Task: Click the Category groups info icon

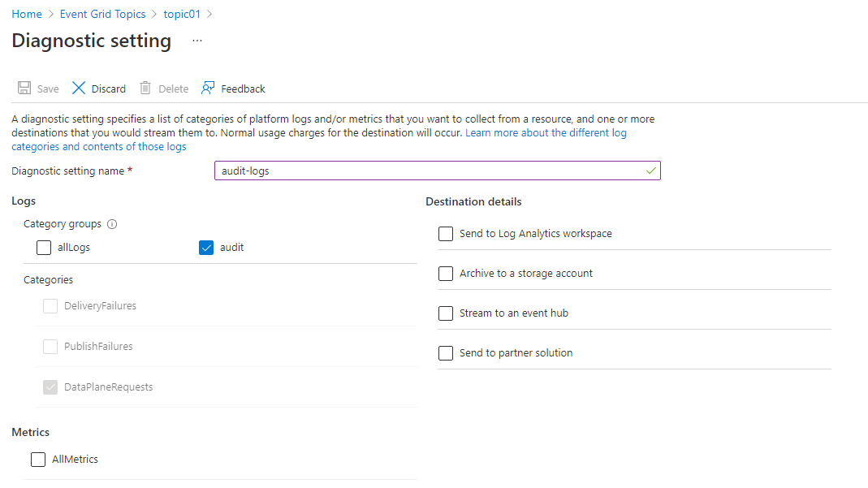Action: 112,224
